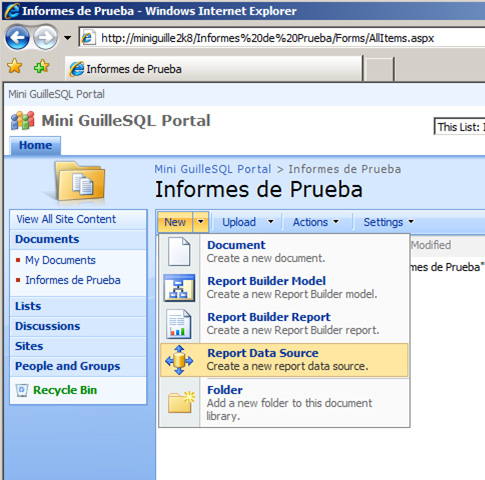The image size is (485, 480).
Task: Open recent pages dropdown beside Forward button
Action: point(67,38)
